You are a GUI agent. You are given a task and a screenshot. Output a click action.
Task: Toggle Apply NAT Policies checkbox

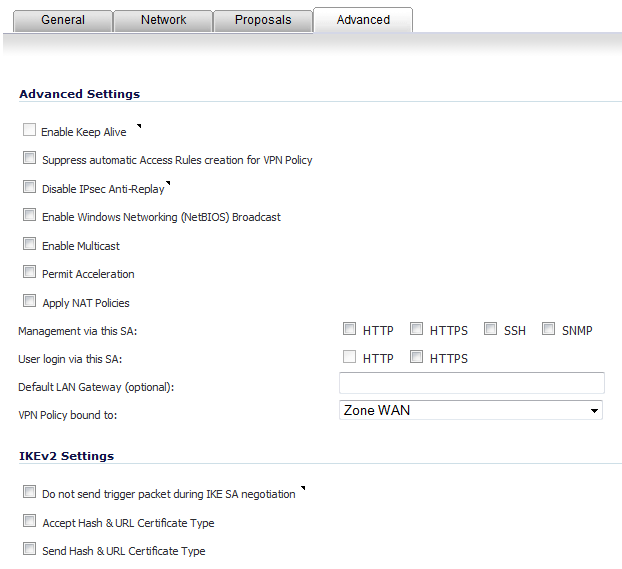tap(29, 301)
